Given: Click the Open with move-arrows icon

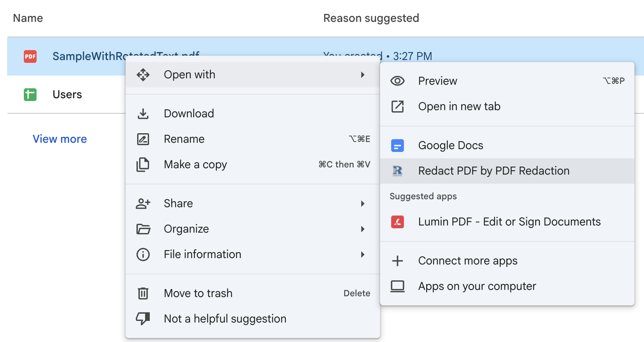Looking at the screenshot, I should point(143,75).
